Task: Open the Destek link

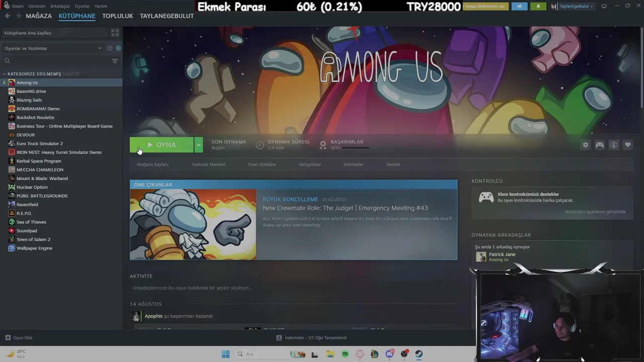Action: (x=393, y=164)
